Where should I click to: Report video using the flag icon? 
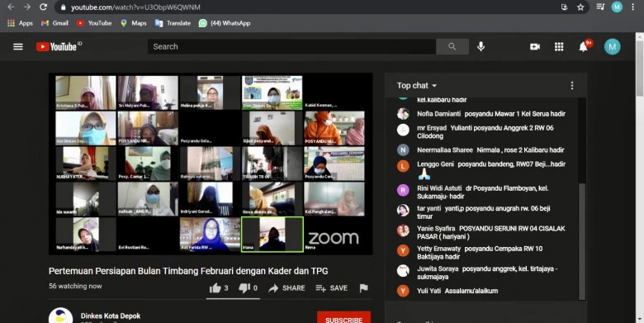(363, 288)
